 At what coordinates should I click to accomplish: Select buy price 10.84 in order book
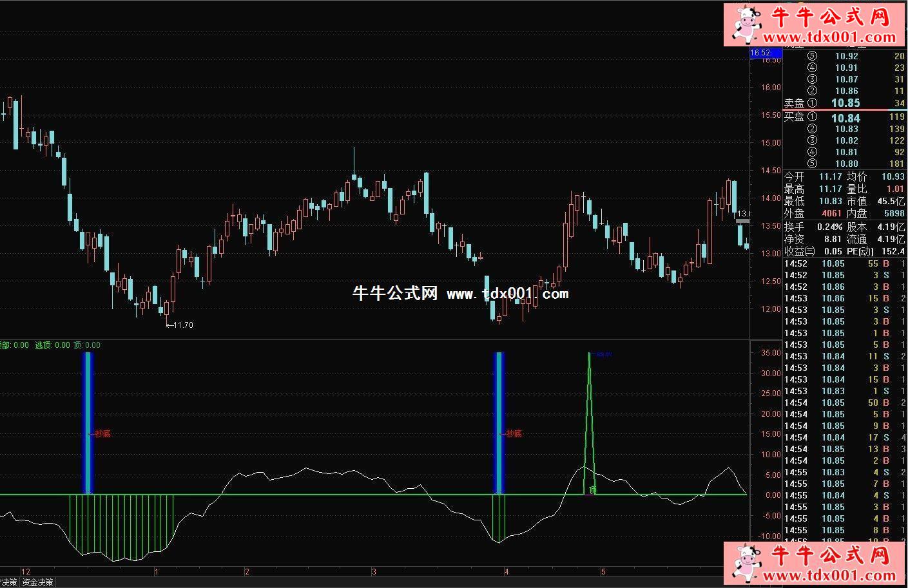click(845, 118)
